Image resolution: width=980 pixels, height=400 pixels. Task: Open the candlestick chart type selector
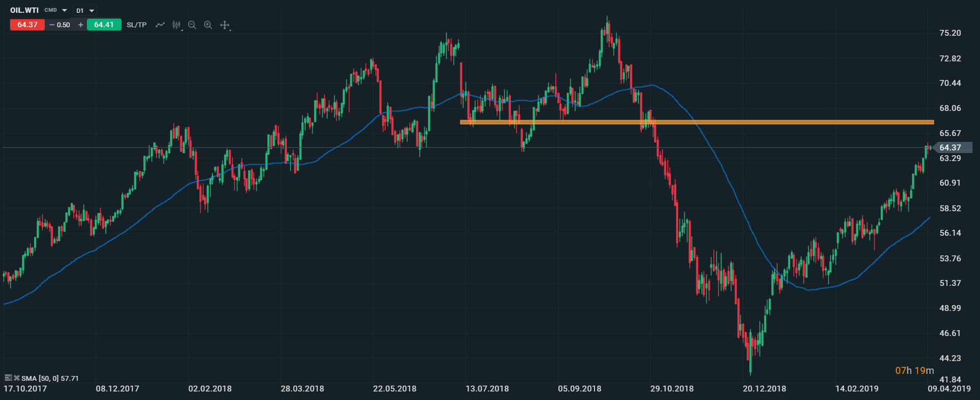176,25
